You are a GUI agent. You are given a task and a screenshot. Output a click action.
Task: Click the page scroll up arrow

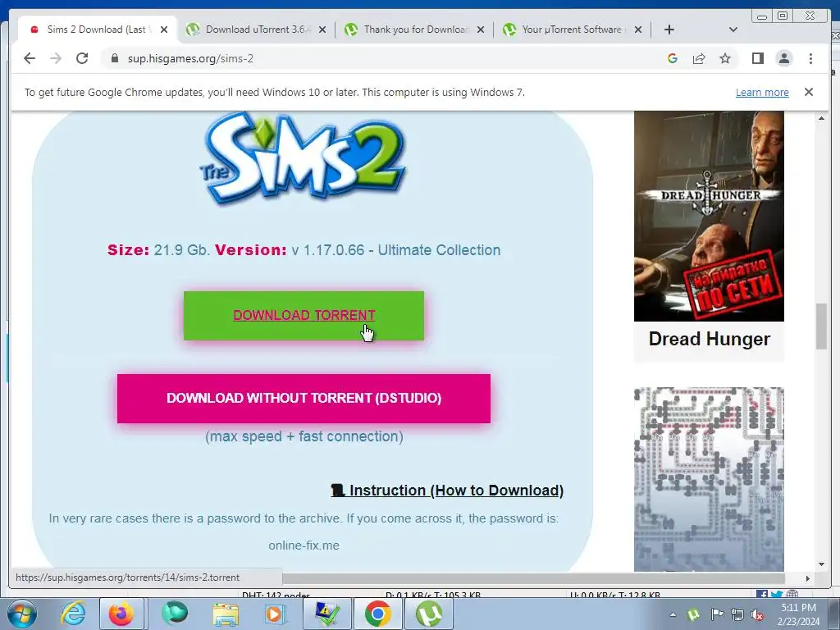[821, 118]
